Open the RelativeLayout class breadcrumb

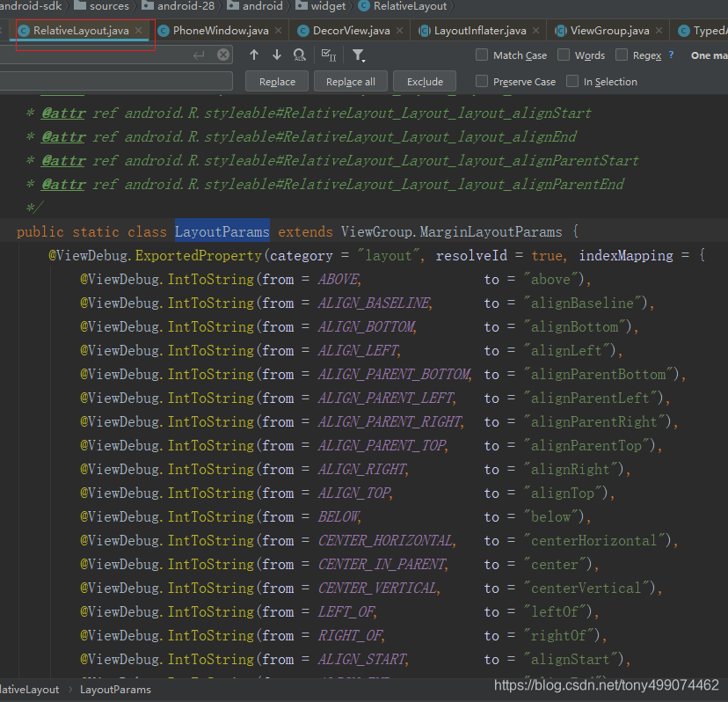point(403,6)
